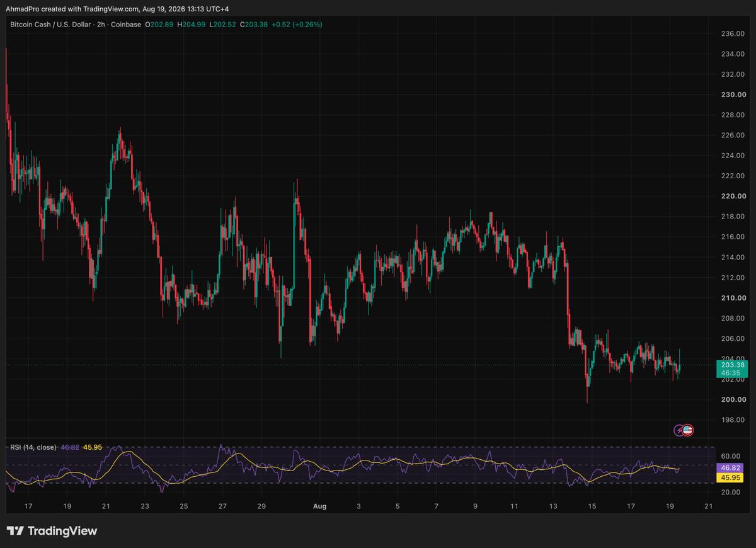
Task: Click the 13 label on the date axis
Action: pos(553,506)
